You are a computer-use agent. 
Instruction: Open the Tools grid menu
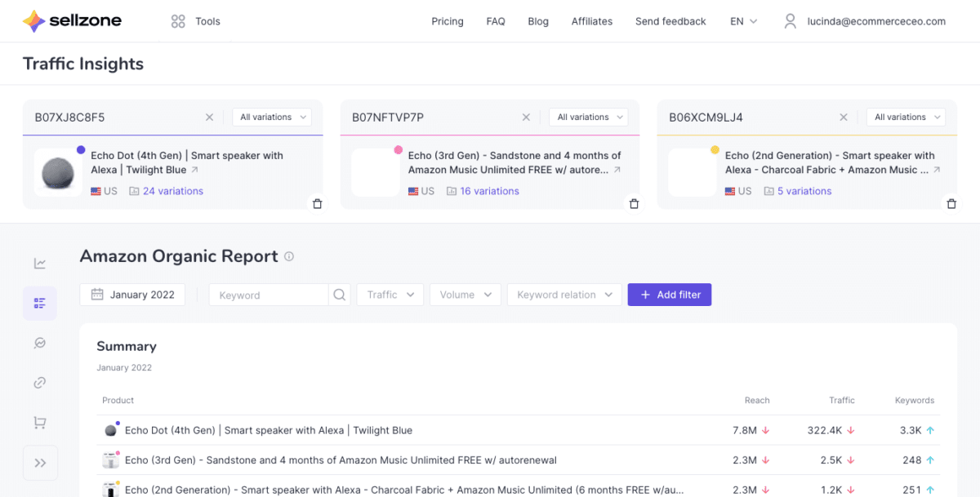(196, 21)
